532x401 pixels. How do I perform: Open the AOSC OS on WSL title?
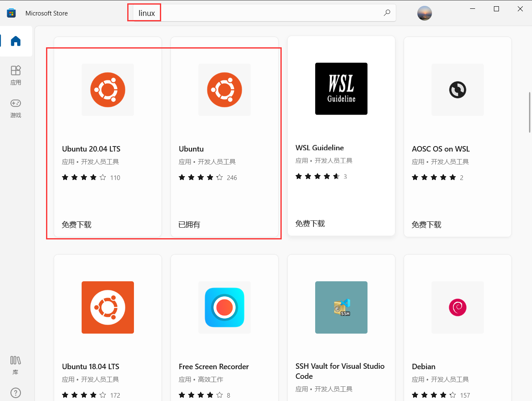(441, 149)
